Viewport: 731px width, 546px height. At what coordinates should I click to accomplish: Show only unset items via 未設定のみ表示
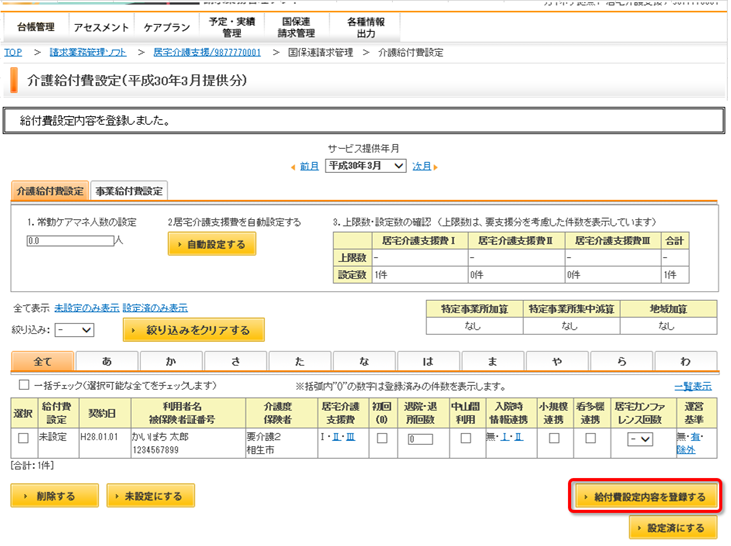(87, 308)
